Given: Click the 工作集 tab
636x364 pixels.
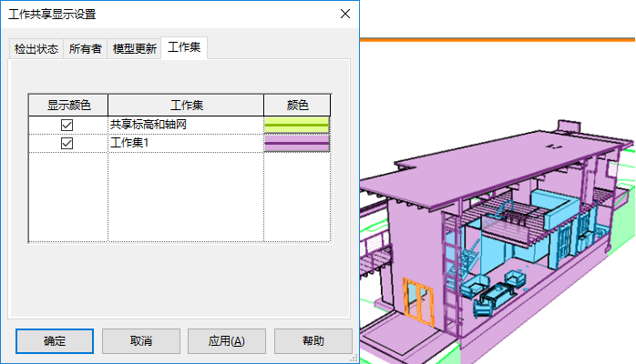Looking at the screenshot, I should point(184,47).
